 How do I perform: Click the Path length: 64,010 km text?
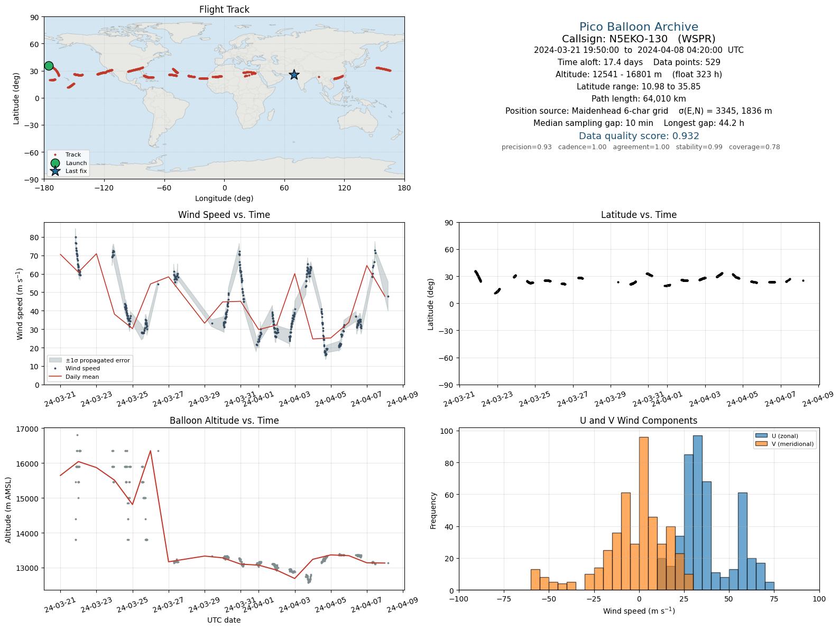click(x=639, y=99)
